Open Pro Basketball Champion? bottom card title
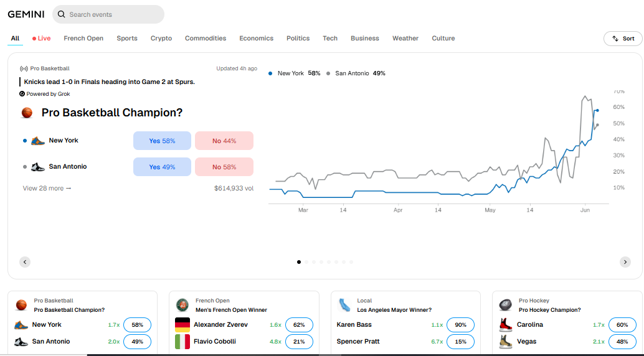 pos(69,310)
